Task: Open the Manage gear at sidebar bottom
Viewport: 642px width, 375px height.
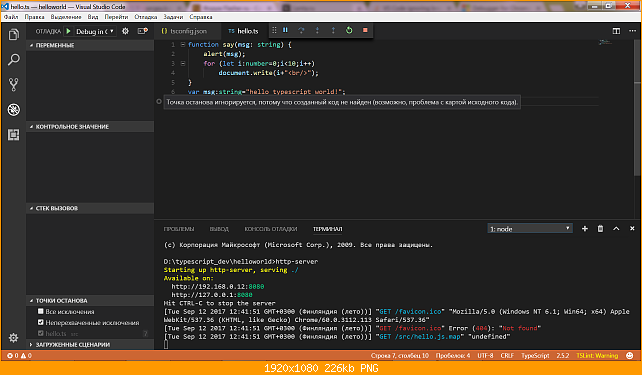Action: click(14, 338)
